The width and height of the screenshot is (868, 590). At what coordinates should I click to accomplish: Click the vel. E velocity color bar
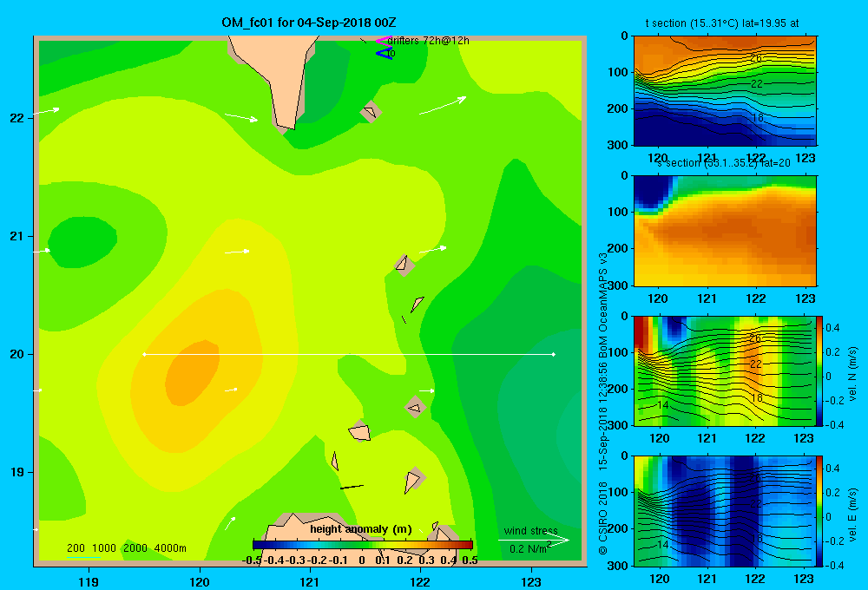[819, 511]
